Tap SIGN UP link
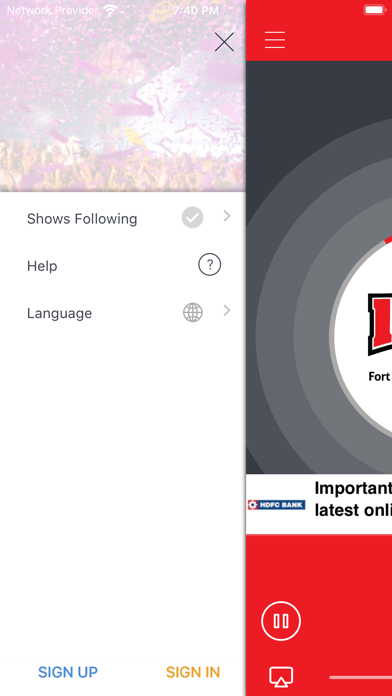 coord(68,672)
